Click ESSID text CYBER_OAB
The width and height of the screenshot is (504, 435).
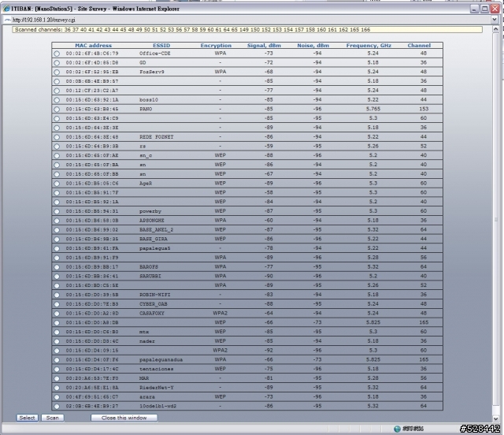(154, 304)
